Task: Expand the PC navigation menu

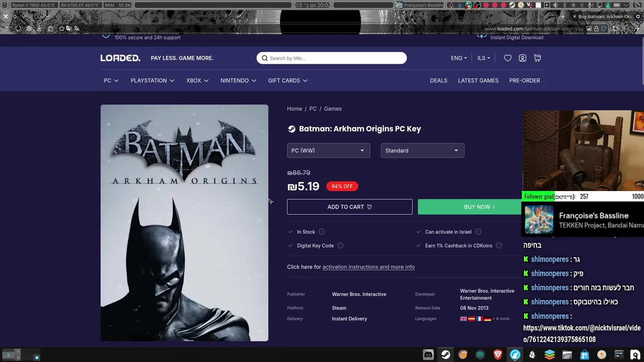Action: click(x=111, y=80)
